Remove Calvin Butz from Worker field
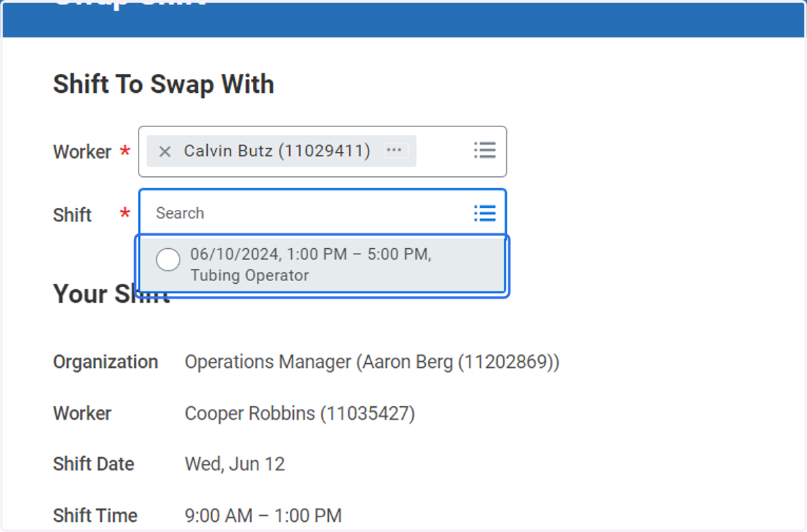Image resolution: width=807 pixels, height=532 pixels. tap(165, 151)
